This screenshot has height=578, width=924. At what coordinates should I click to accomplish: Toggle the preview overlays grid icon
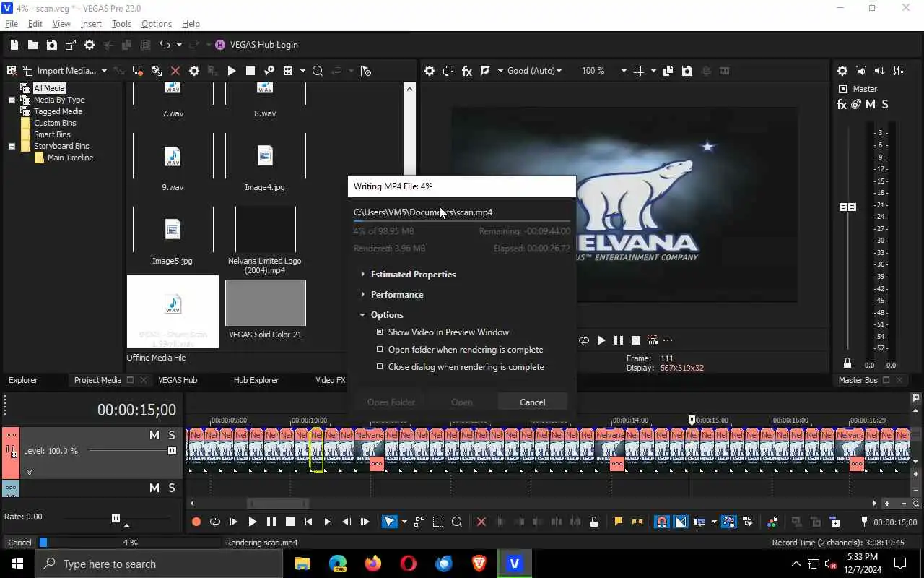point(639,71)
